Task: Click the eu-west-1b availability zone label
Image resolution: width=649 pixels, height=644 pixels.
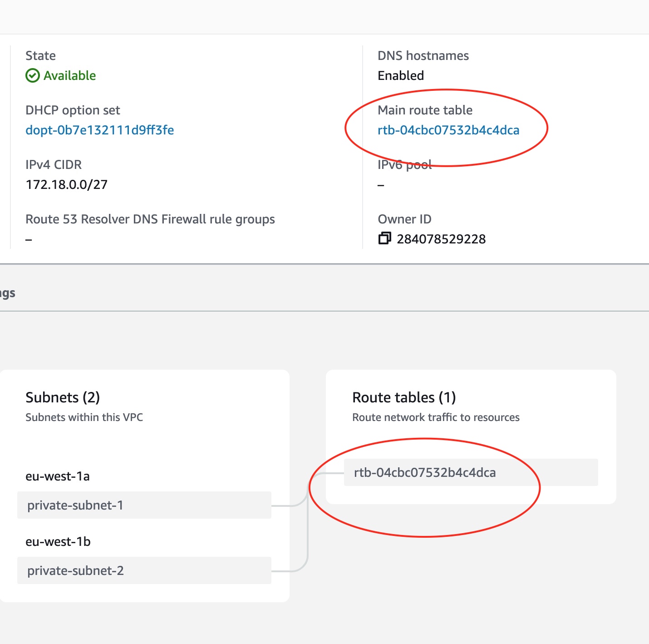Action: (58, 541)
